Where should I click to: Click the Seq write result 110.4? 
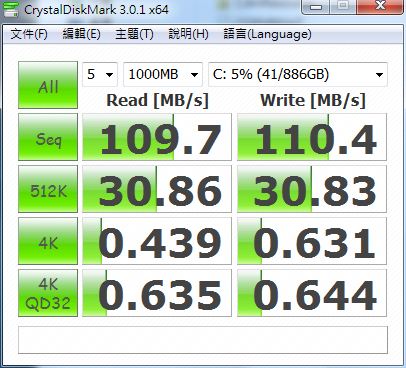click(312, 137)
